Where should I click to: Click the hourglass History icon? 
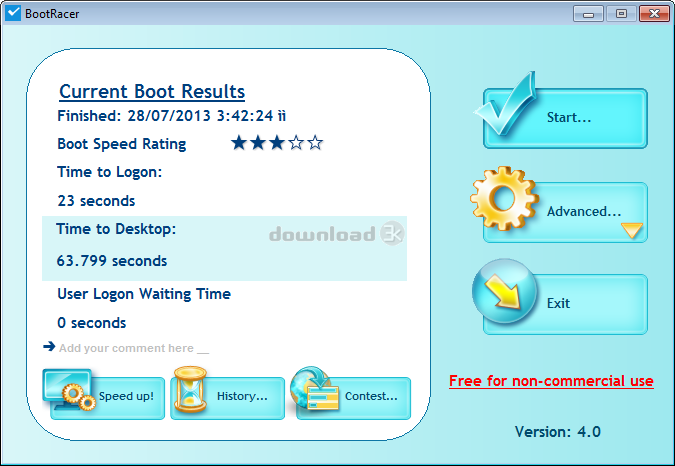coord(190,389)
